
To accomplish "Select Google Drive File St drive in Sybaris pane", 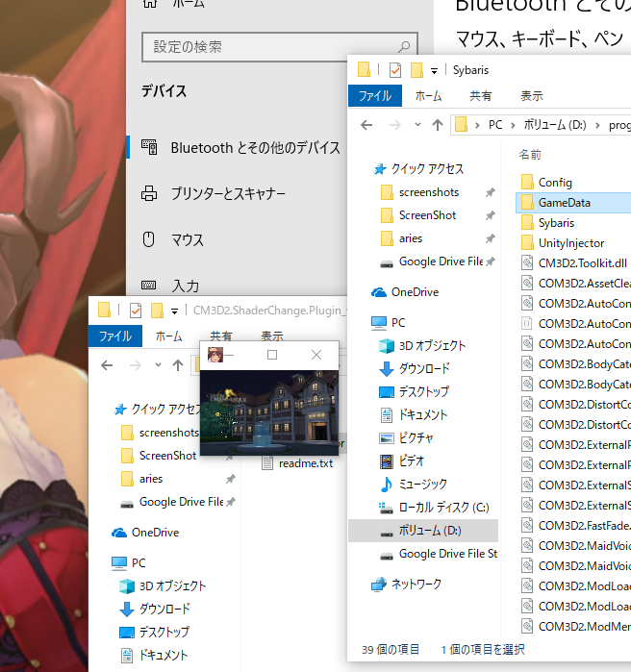I will 448,554.
